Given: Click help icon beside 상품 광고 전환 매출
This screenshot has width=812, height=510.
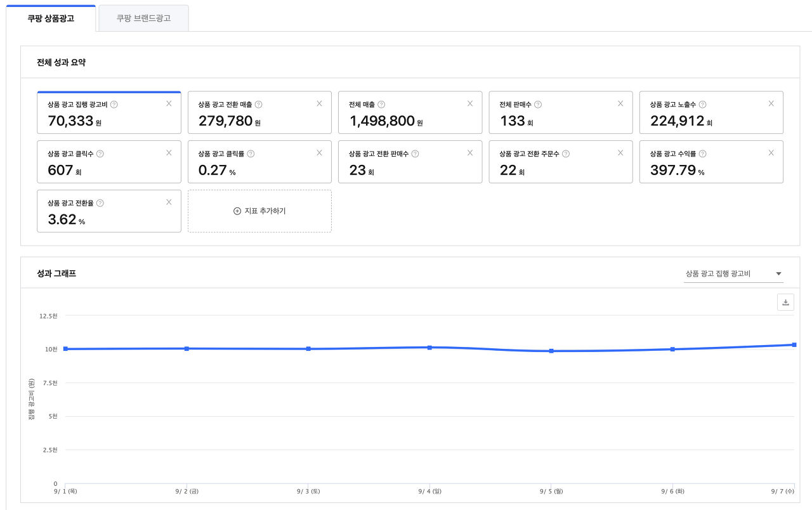Looking at the screenshot, I should [x=258, y=105].
